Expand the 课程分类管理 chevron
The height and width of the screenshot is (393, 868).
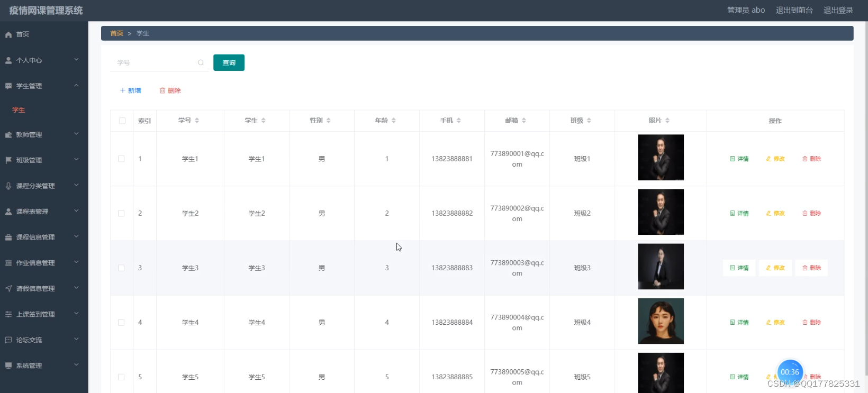pyautogui.click(x=76, y=185)
